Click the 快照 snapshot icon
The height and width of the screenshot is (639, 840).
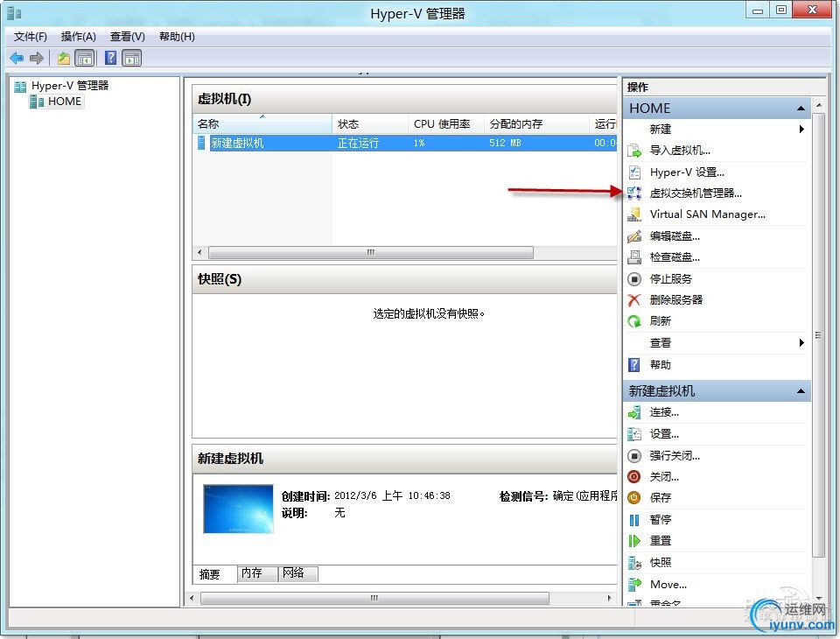pyautogui.click(x=634, y=562)
